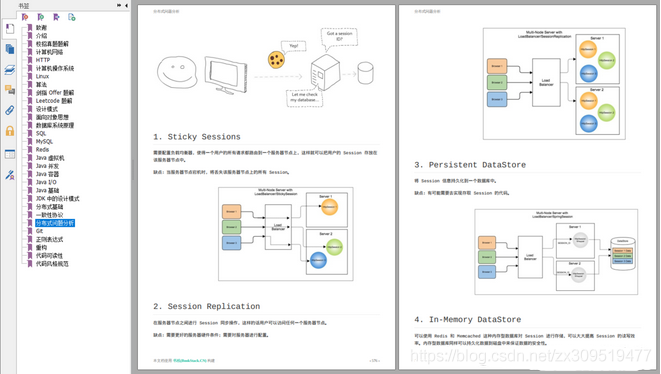Screen dimensions: 661x374
Task: Open the security lock panel icon
Action: tap(10, 131)
